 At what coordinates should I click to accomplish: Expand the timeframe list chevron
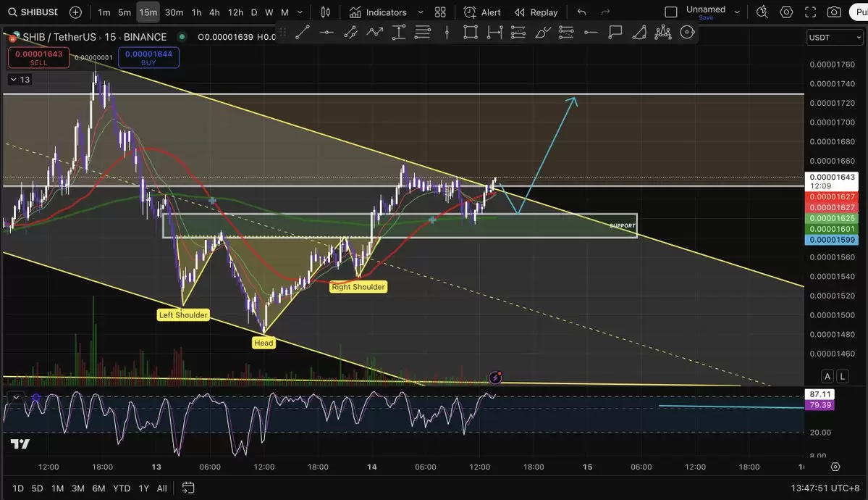(x=300, y=12)
